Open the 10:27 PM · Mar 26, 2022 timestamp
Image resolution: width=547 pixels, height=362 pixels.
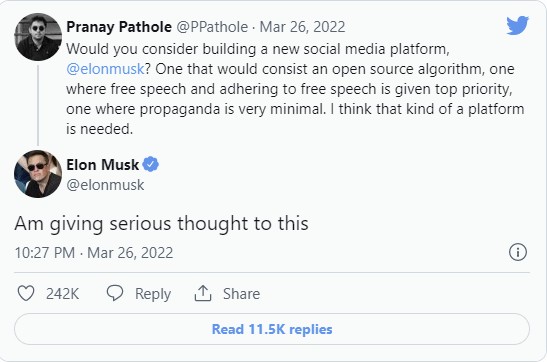pos(94,252)
